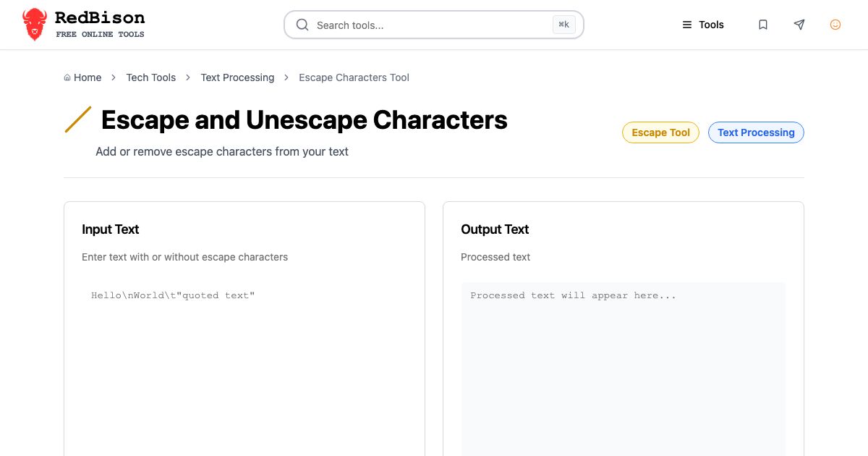Screen dimensions: 868x456
Task: Click the magnifying glass search icon
Action: click(x=302, y=25)
